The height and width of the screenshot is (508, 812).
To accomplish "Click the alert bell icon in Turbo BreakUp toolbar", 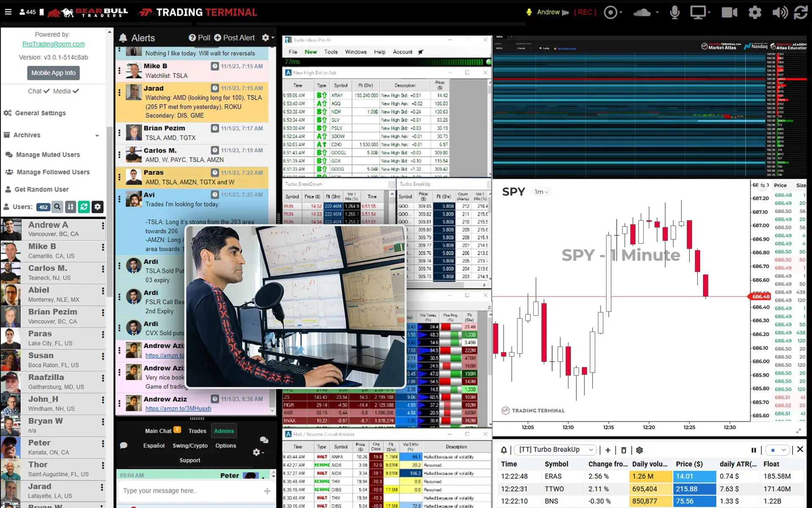I will point(504,450).
